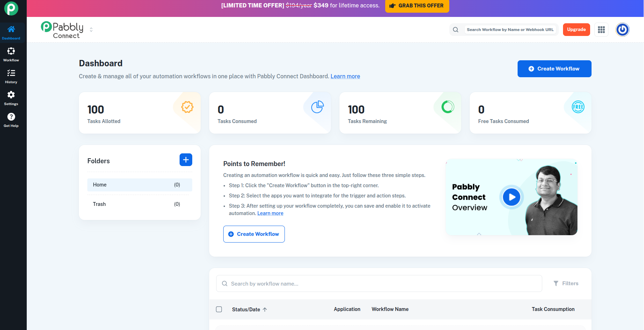
Task: Click the Tasks Consumed pie chart icon
Action: click(x=318, y=107)
